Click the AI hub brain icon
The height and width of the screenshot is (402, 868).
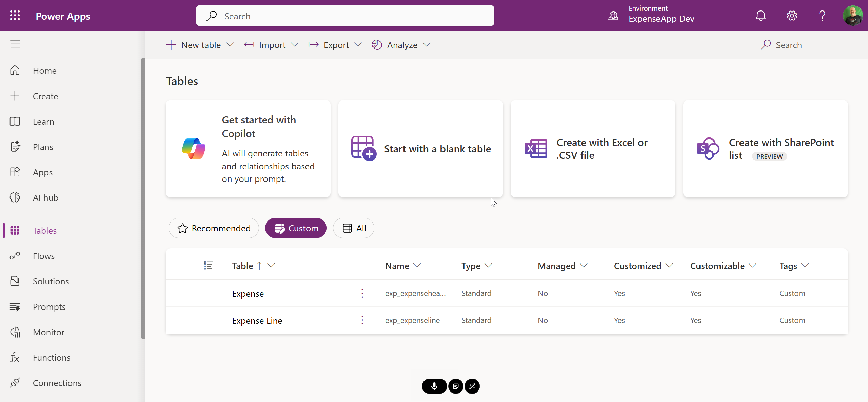[x=15, y=197]
